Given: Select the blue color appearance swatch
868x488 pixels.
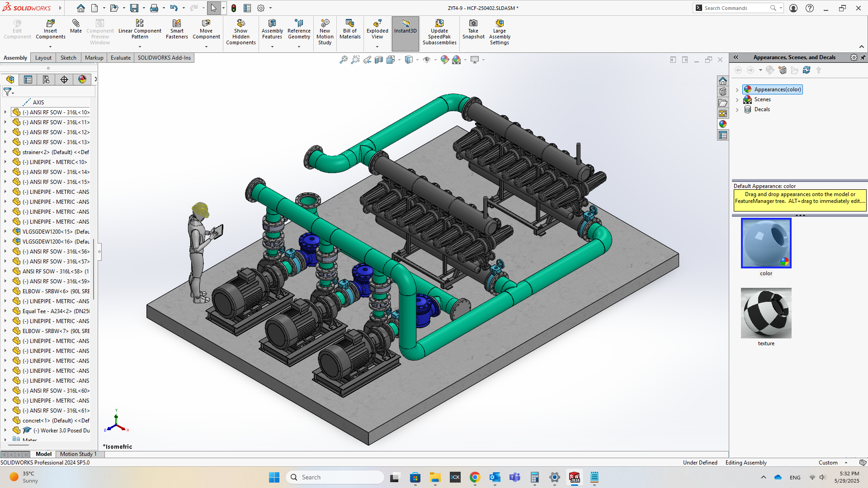Looking at the screenshot, I should coord(766,243).
